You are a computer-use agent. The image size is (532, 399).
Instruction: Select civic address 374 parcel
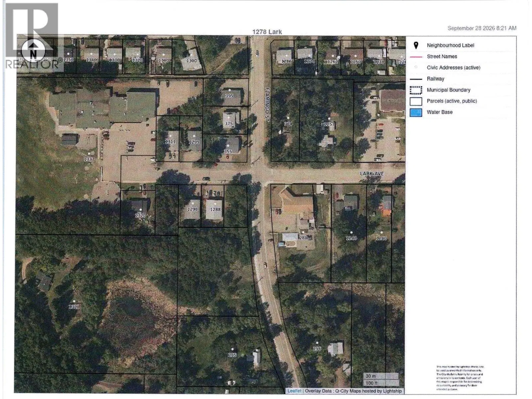click(x=288, y=124)
